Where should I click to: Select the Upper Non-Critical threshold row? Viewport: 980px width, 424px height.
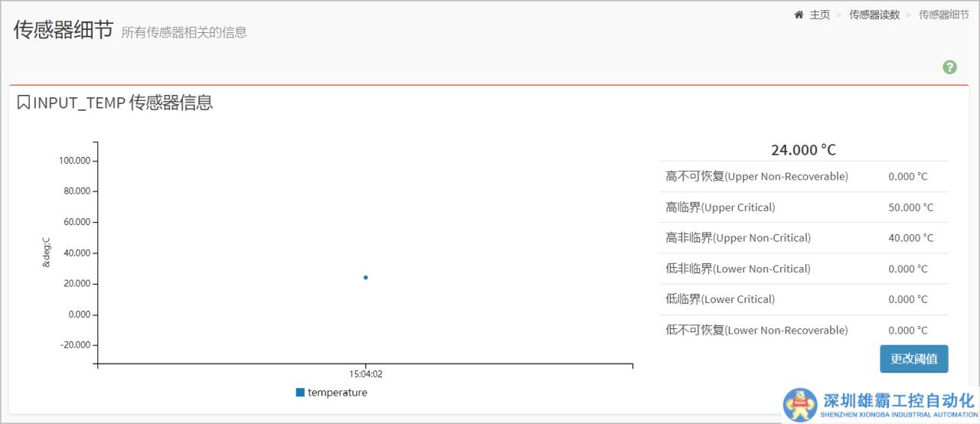pyautogui.click(x=802, y=238)
